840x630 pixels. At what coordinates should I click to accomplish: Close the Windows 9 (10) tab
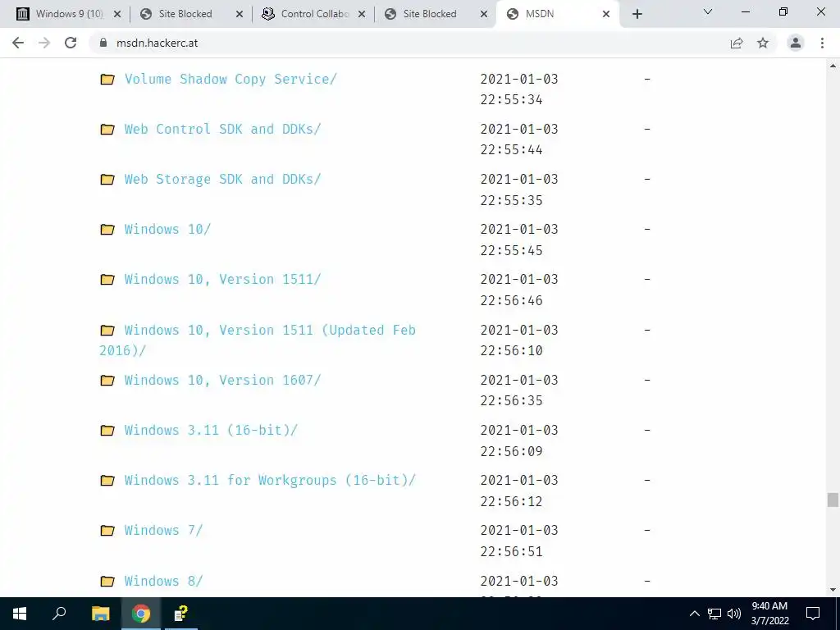click(x=117, y=14)
